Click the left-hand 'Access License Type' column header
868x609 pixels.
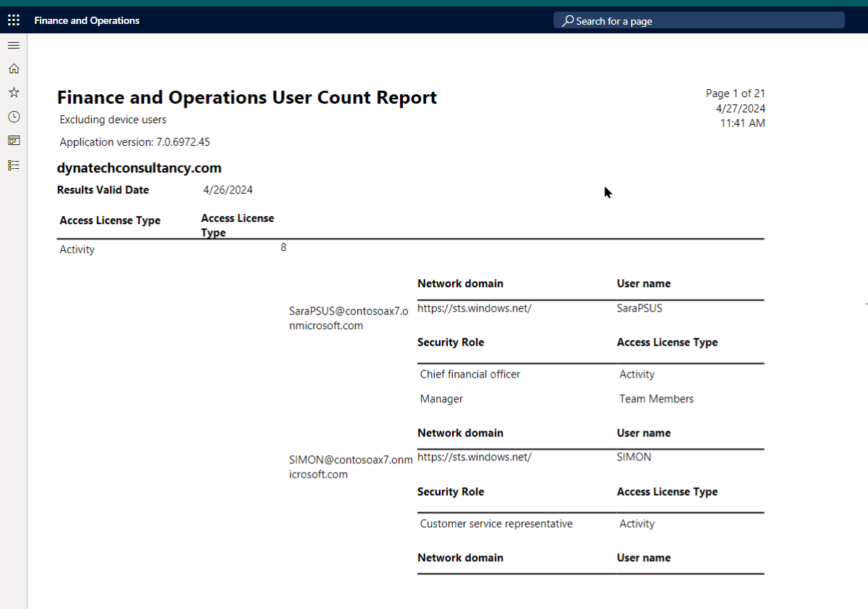point(110,220)
